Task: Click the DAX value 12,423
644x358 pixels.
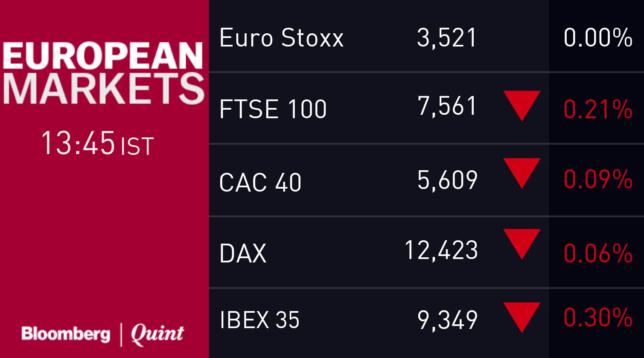Action: (x=441, y=250)
